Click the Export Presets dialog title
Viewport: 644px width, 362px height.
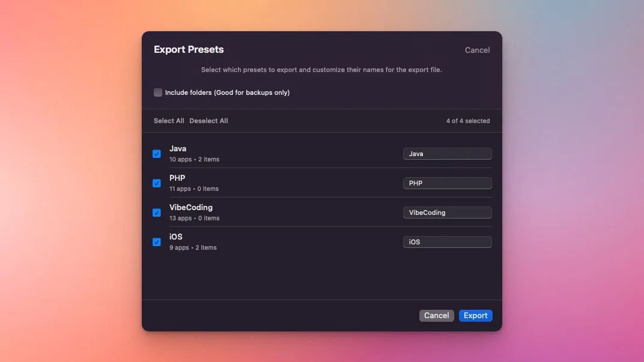click(189, 49)
